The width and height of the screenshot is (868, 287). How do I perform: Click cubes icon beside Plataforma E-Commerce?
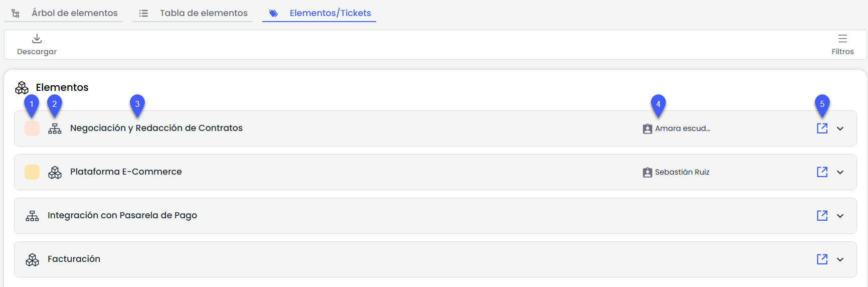pyautogui.click(x=55, y=172)
